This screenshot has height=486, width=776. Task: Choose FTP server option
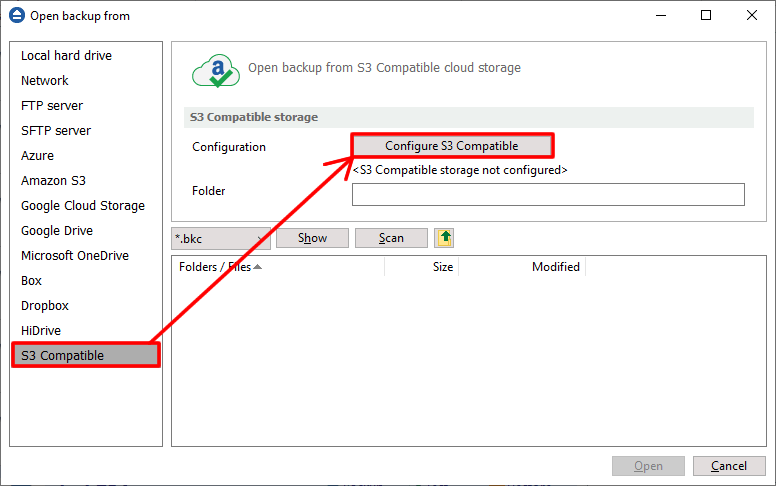tap(52, 106)
